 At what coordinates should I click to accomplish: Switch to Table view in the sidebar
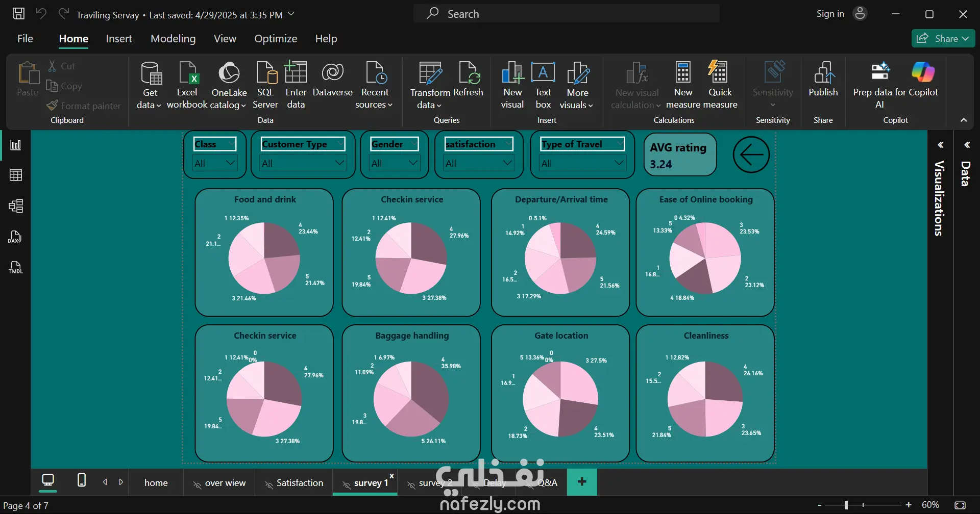[16, 175]
